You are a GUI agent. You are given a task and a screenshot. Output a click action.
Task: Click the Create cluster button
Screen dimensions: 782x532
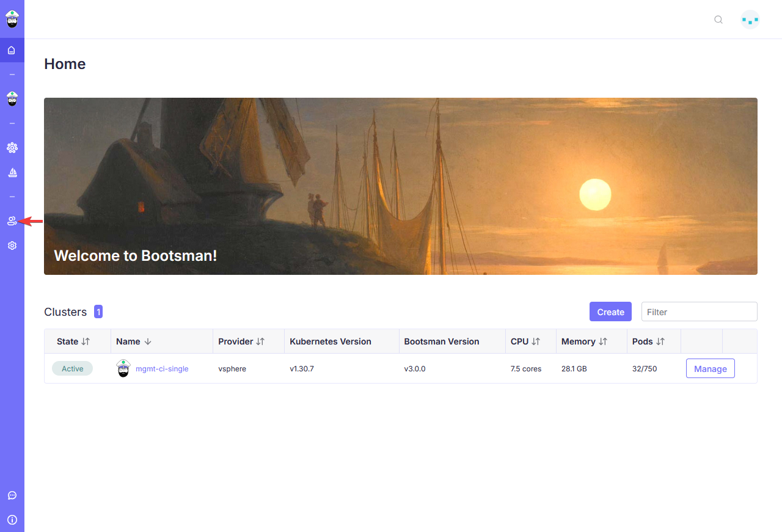pos(610,312)
